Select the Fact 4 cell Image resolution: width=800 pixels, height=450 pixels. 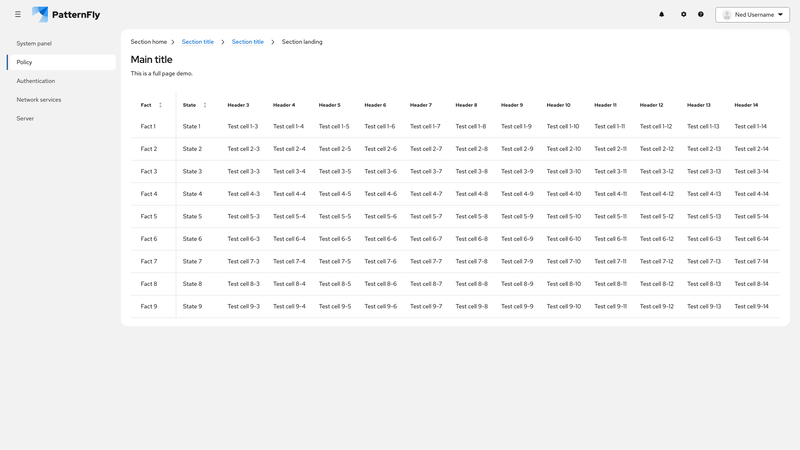click(148, 194)
